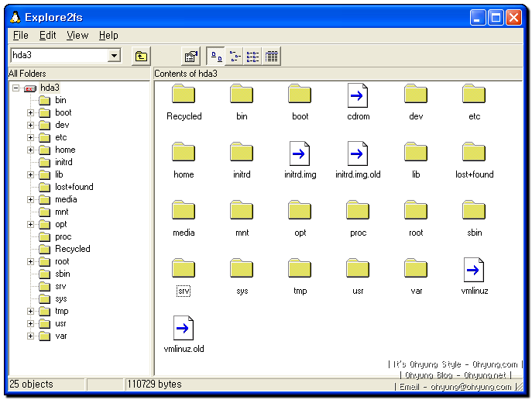The image size is (532, 400).
Task: Select the media folder icon in contents
Action: [184, 210]
